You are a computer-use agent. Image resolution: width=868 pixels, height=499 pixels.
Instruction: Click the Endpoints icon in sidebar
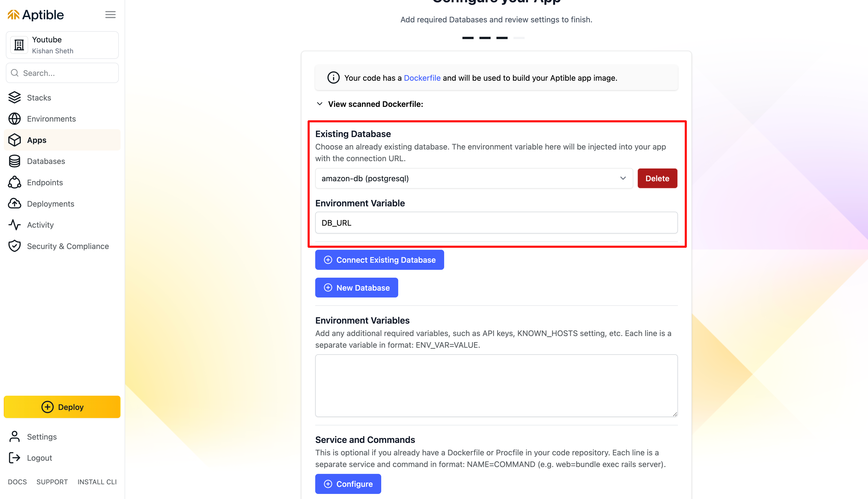[14, 182]
